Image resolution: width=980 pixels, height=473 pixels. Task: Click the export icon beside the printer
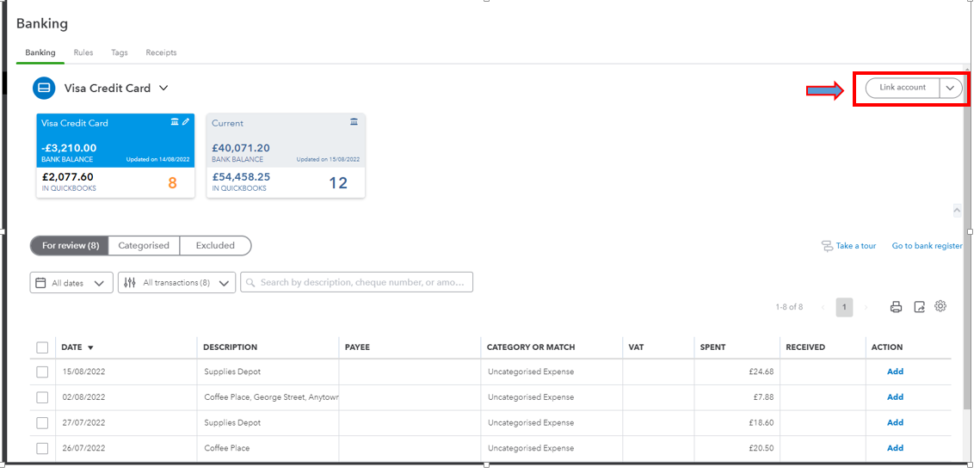pos(919,307)
